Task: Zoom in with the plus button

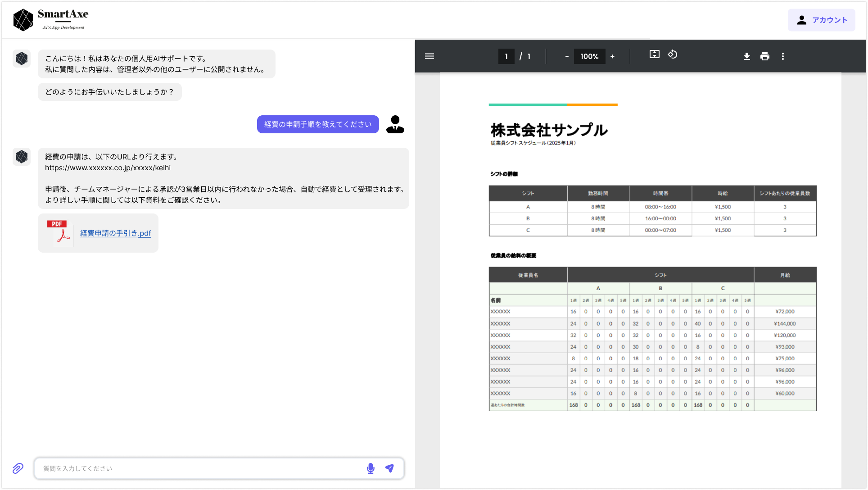Action: pyautogui.click(x=612, y=56)
